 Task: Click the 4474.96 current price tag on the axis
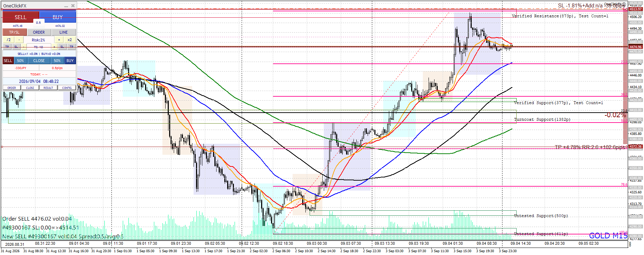pos(636,47)
